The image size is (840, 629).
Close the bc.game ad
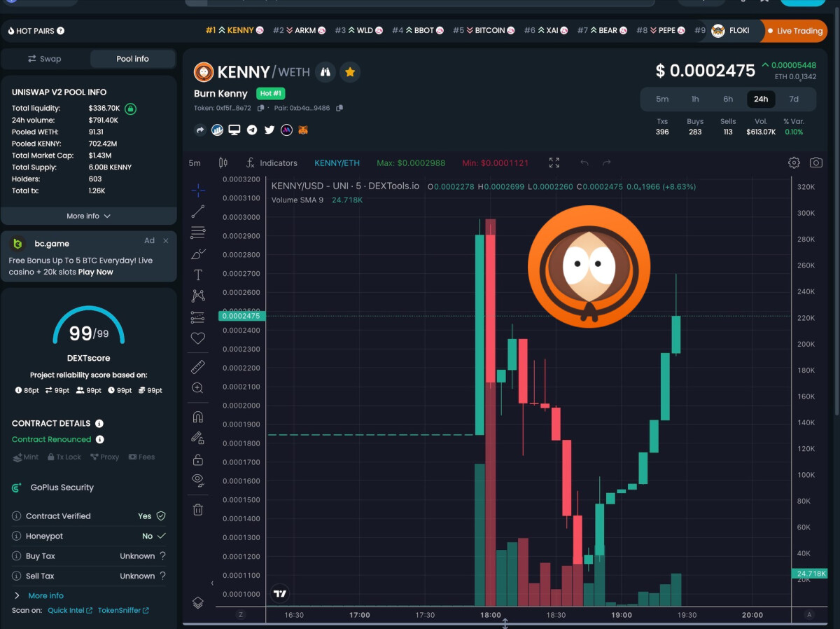(166, 241)
